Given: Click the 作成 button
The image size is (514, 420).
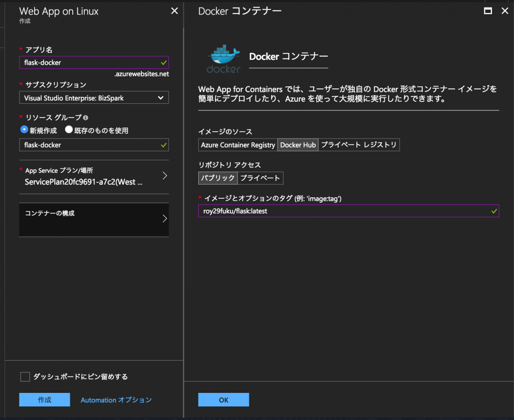Looking at the screenshot, I should point(45,400).
